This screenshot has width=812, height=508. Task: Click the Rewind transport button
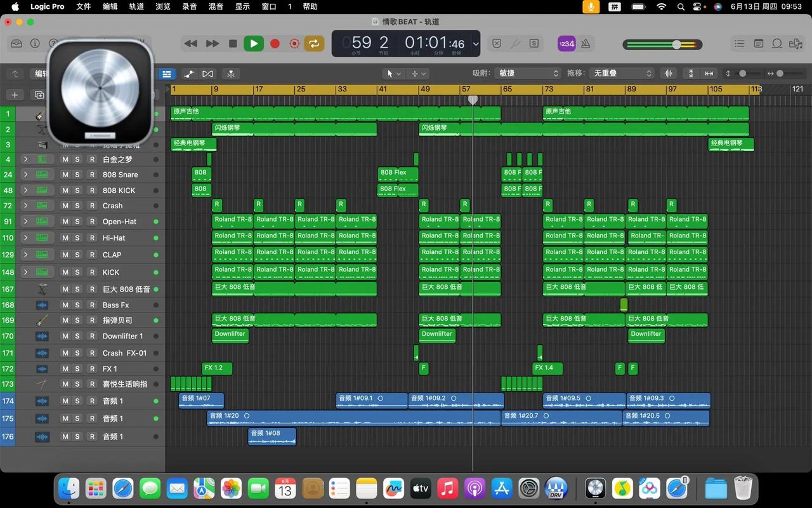coord(190,44)
